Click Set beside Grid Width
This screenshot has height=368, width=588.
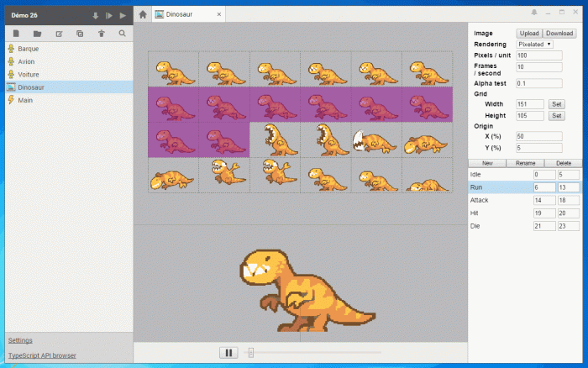(556, 104)
